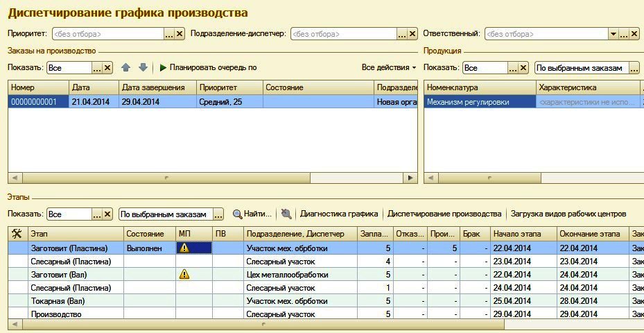Sort orders by Номер column header
This screenshot has height=333, width=644.
pyautogui.click(x=38, y=87)
